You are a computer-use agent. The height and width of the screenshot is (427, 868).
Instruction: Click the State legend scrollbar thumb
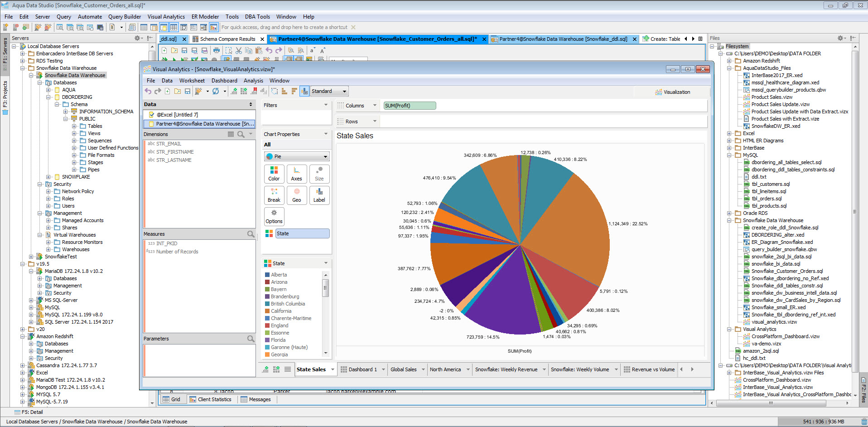[x=325, y=287]
